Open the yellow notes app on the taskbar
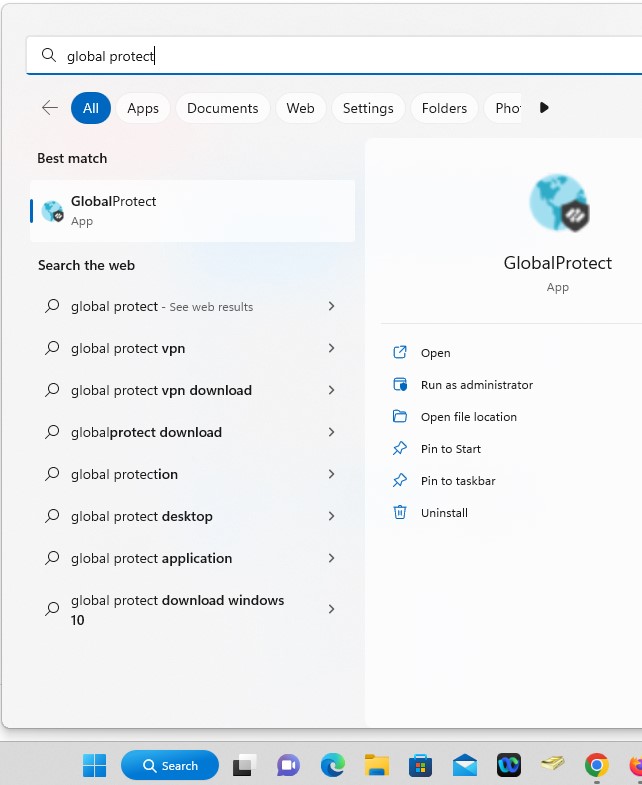Viewport: 642px width, 785px height. click(x=553, y=764)
